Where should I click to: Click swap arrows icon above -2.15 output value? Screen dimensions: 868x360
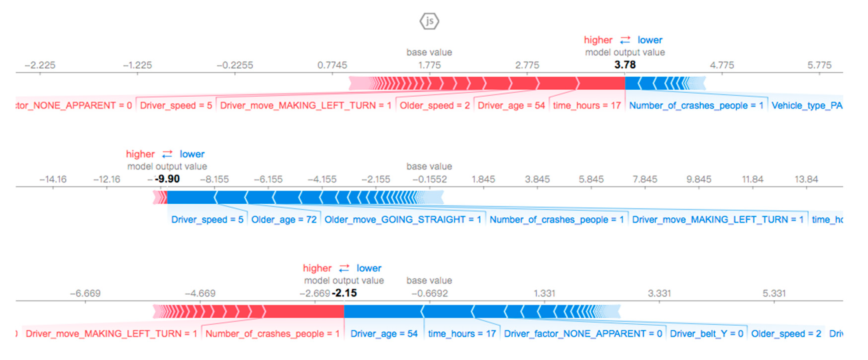pyautogui.click(x=344, y=268)
